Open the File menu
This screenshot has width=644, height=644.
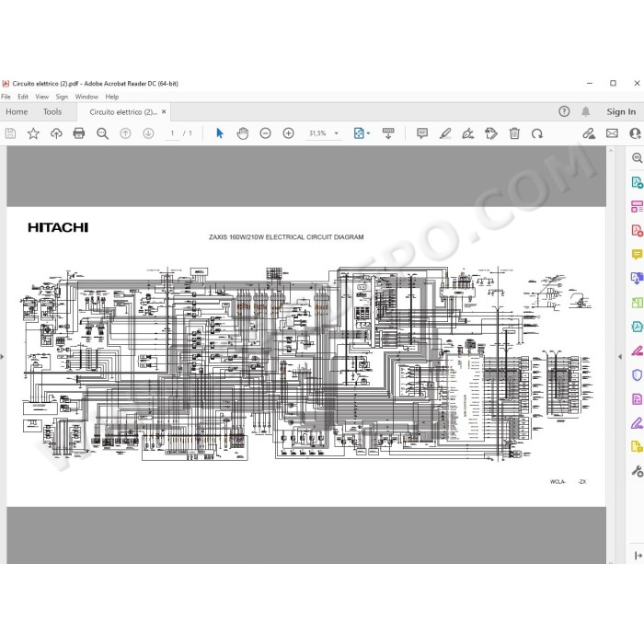(6, 97)
